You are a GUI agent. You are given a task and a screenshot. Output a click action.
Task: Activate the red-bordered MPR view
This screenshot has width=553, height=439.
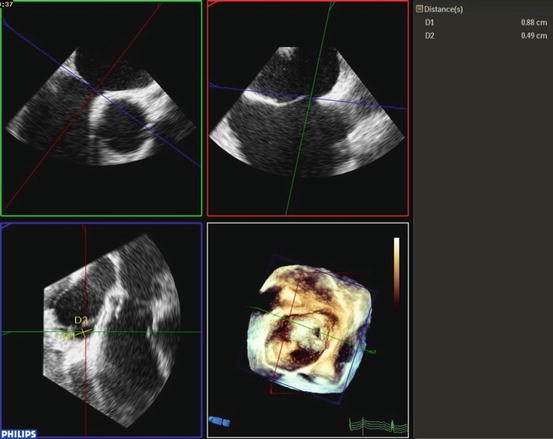(308, 108)
